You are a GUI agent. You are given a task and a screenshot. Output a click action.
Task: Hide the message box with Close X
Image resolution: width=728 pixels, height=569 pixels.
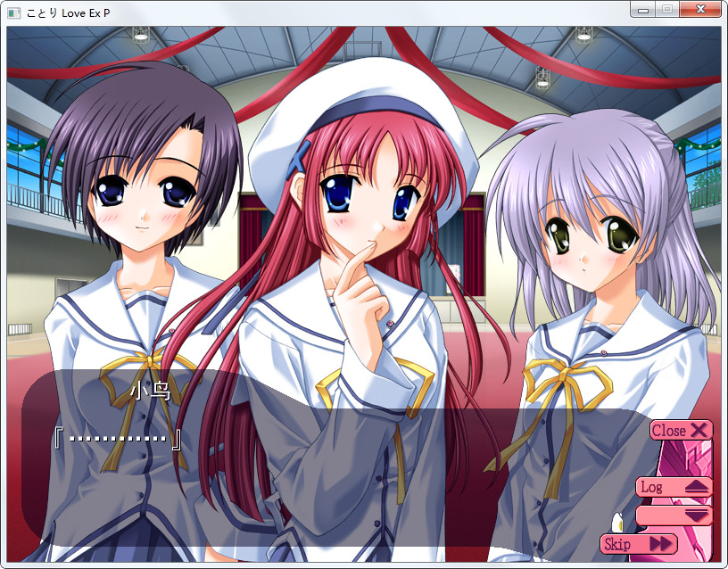click(x=681, y=430)
